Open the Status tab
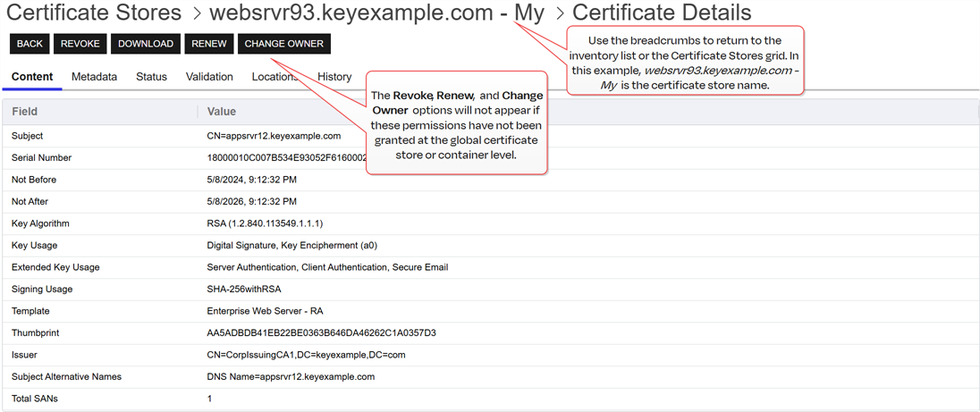 click(x=151, y=77)
